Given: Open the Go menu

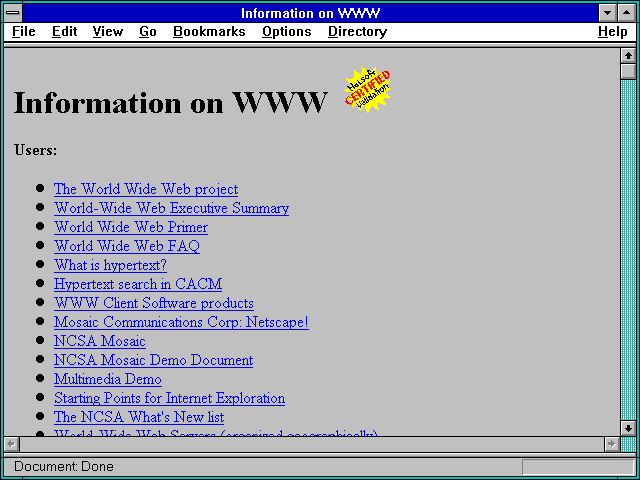Looking at the screenshot, I should 148,32.
